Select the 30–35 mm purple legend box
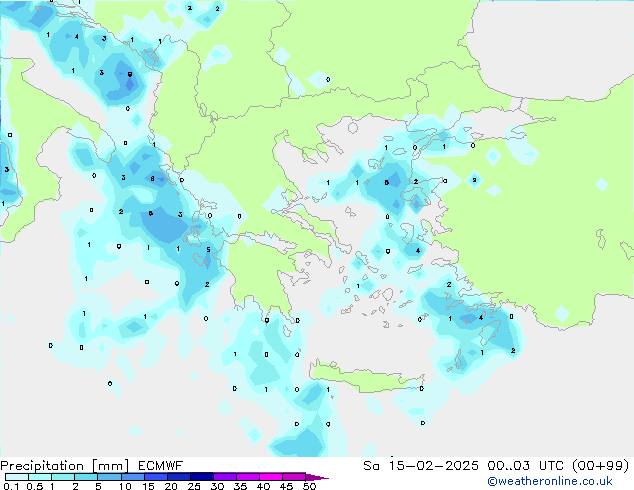634x490 pixels. coord(225,477)
